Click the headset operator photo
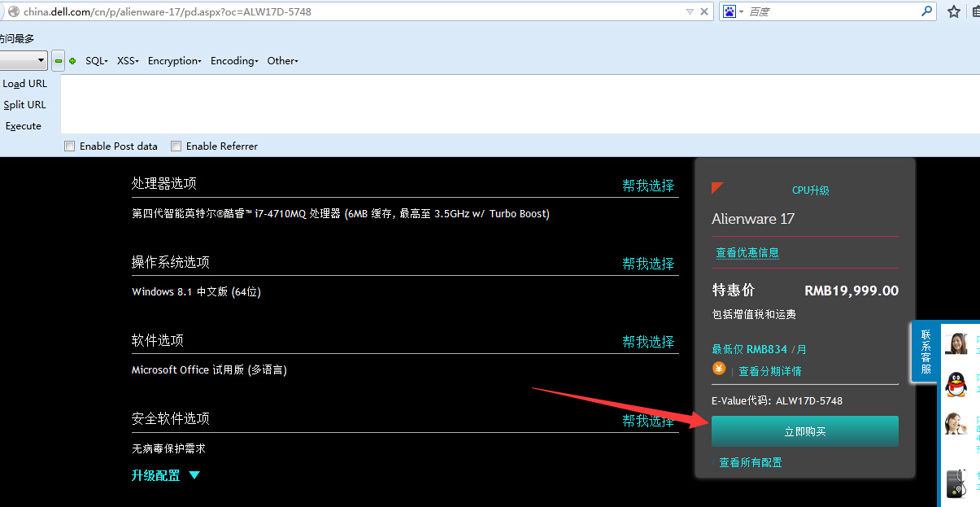Screen dimensions: 980x507 click(955, 425)
